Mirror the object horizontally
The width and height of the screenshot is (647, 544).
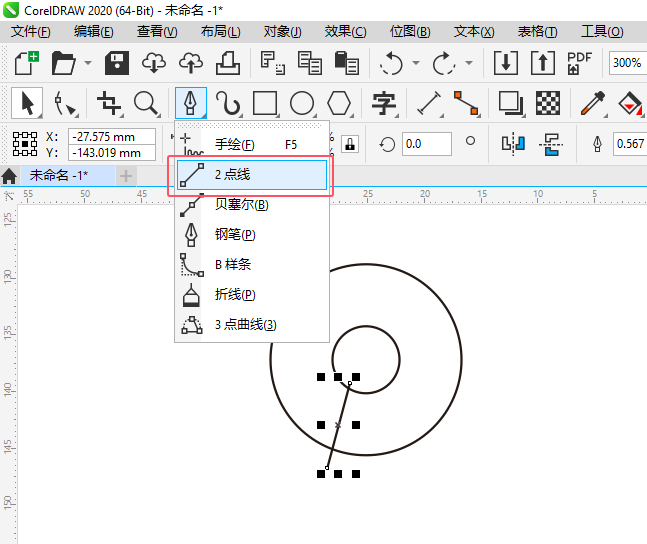click(513, 144)
